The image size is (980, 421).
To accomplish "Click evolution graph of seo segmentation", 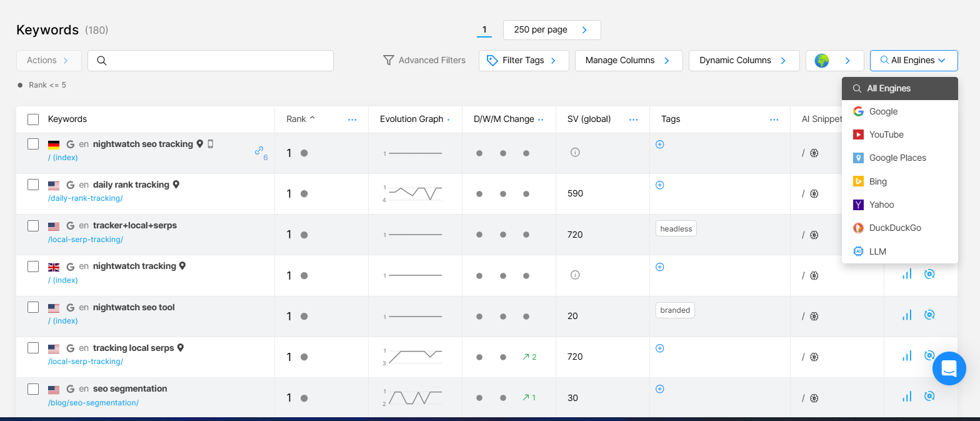I will pos(412,398).
